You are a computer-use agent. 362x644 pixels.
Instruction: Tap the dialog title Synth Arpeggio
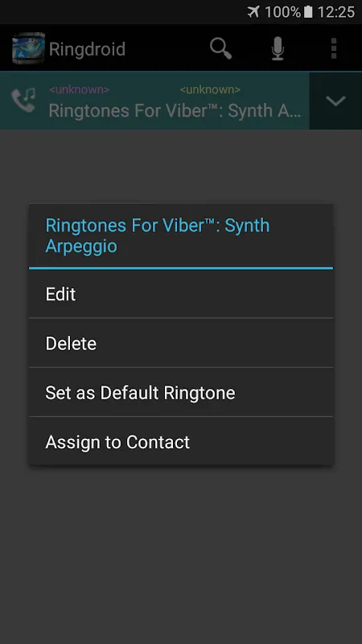(x=158, y=236)
